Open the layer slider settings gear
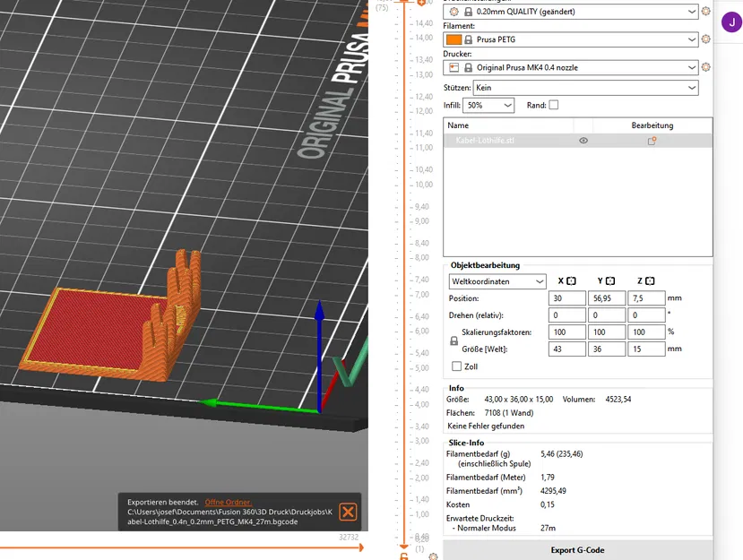 (433, 556)
